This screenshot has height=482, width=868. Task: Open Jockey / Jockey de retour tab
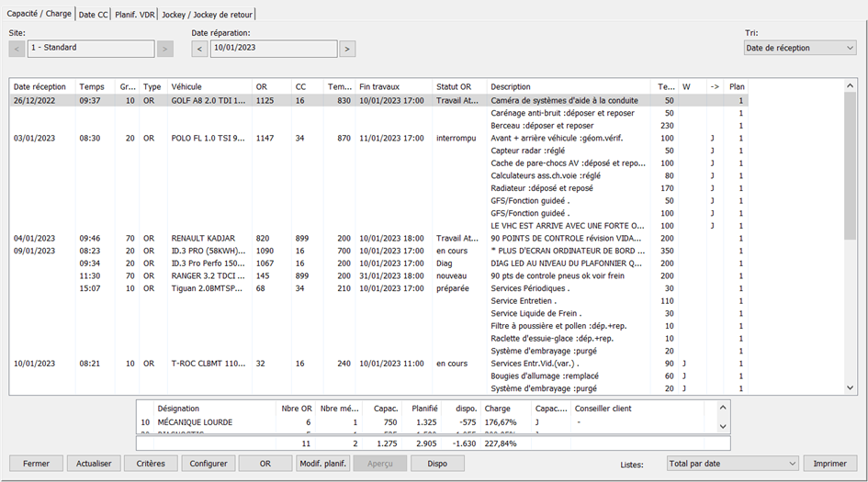click(207, 15)
